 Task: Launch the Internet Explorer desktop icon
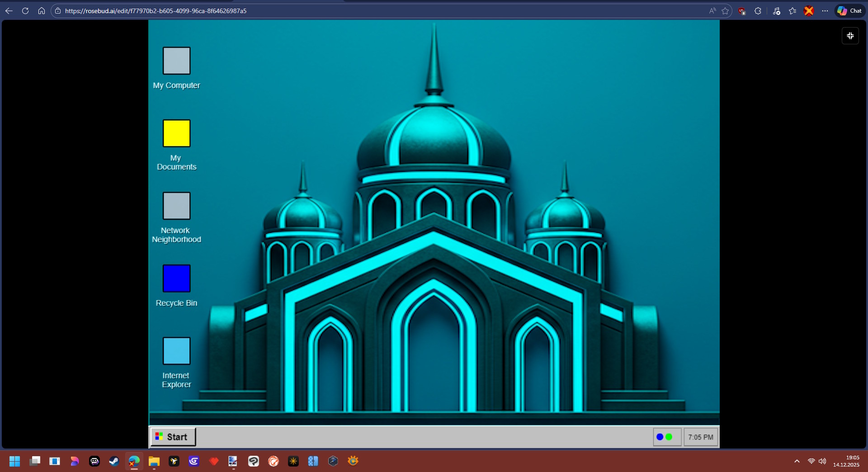pyautogui.click(x=176, y=351)
